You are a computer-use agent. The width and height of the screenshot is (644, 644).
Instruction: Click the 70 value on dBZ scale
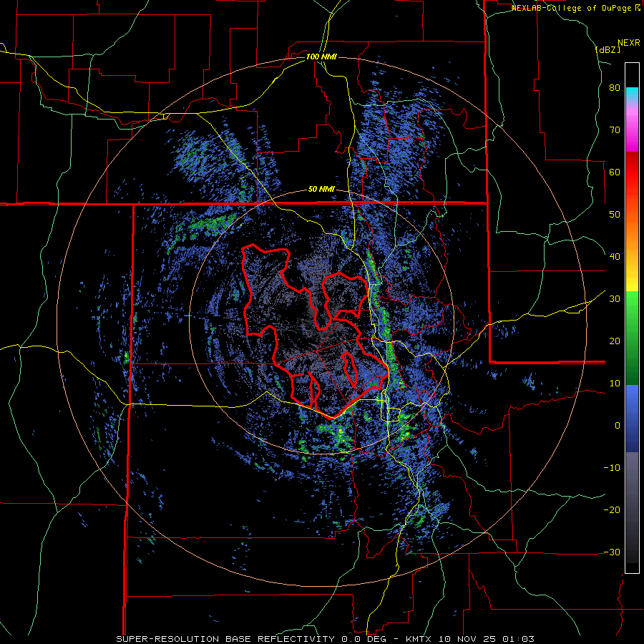(615, 130)
